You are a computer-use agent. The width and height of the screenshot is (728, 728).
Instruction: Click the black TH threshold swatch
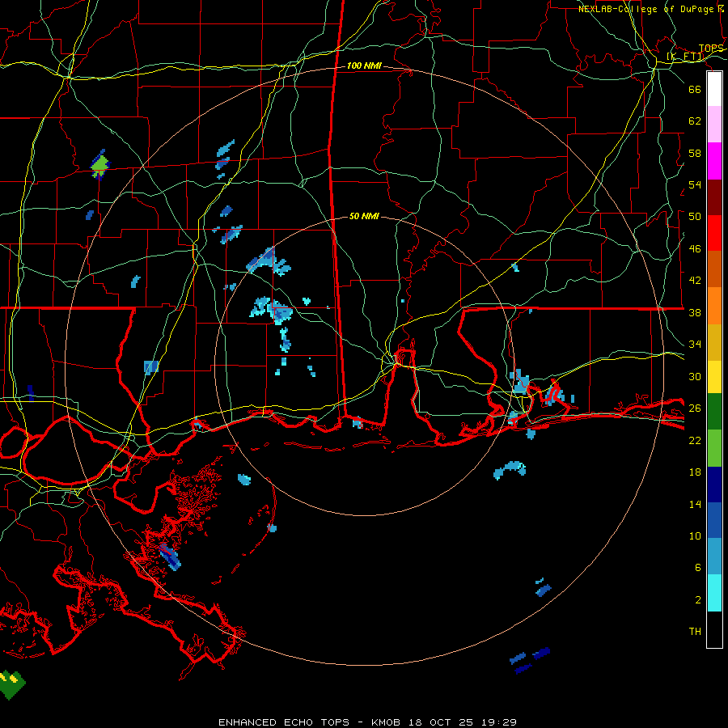point(714,629)
